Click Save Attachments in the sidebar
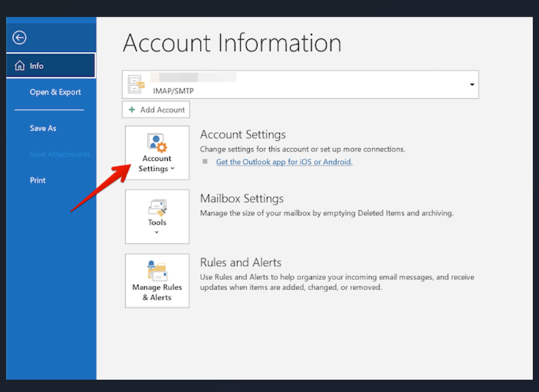Image resolution: width=539 pixels, height=392 pixels. point(60,154)
